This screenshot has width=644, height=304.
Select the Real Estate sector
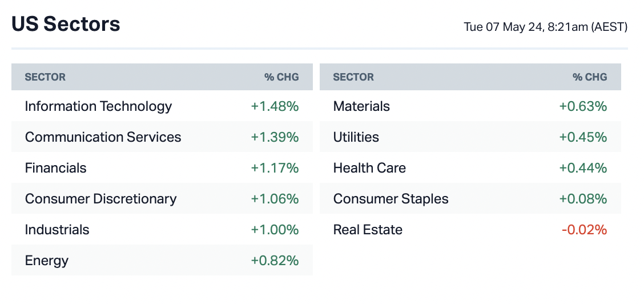368,230
